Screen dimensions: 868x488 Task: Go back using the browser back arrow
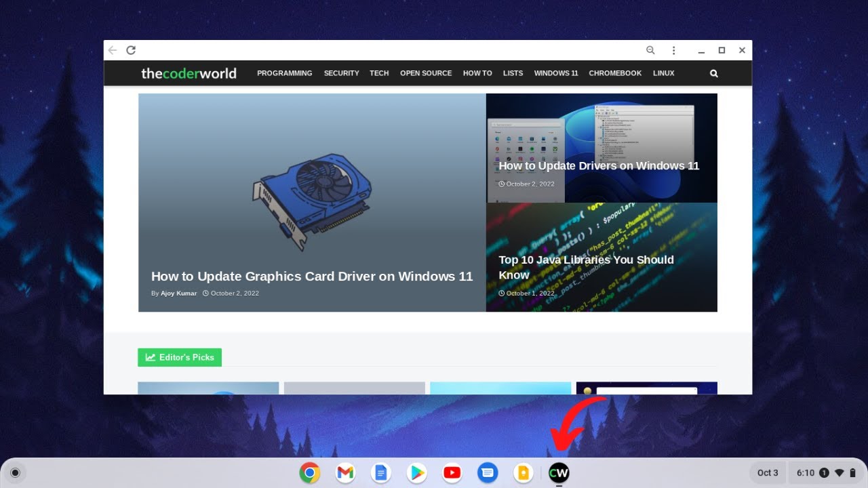click(113, 50)
